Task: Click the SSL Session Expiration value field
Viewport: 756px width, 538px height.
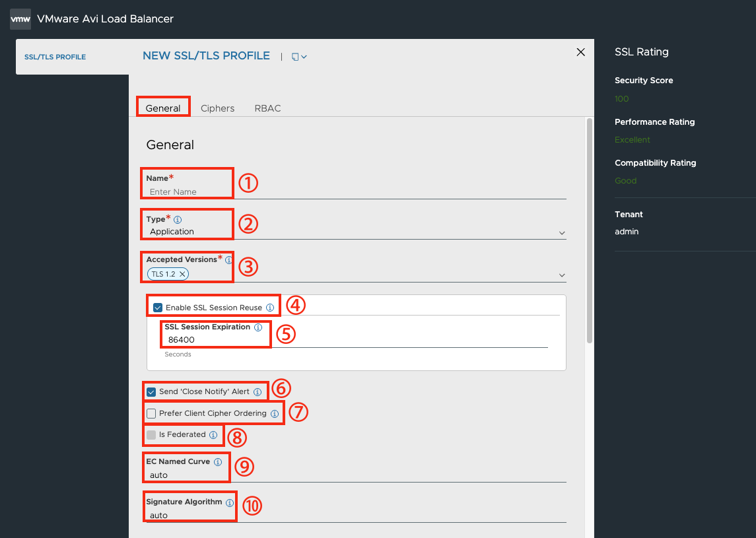Action: 356,340
